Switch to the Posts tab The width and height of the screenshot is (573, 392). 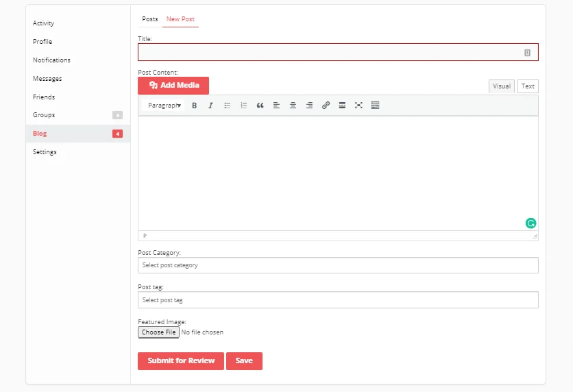[150, 19]
